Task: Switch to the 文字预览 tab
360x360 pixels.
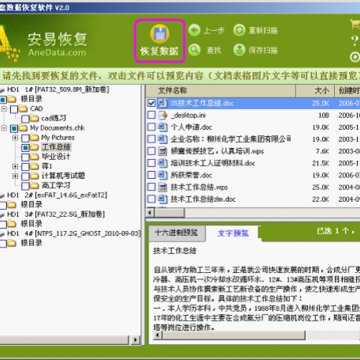Action: 233,233
